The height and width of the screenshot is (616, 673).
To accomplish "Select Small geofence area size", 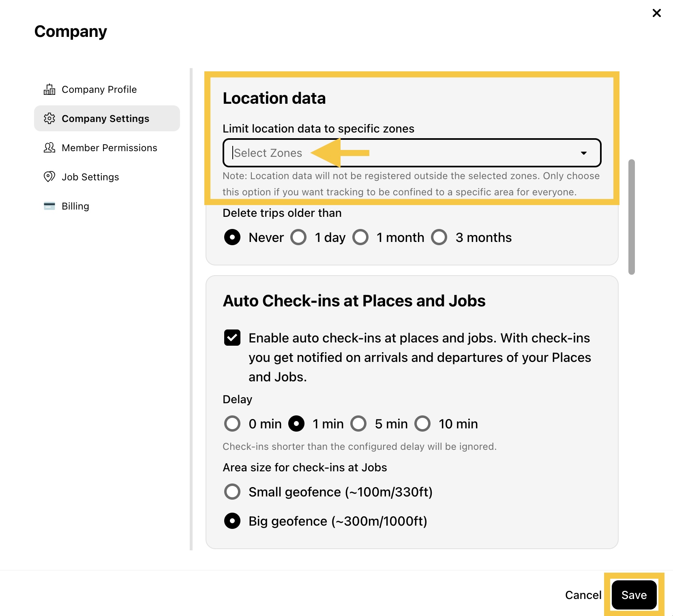I will coord(232,492).
